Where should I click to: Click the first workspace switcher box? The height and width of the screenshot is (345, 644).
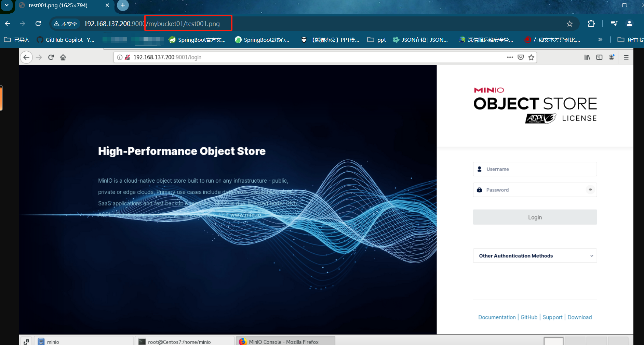tap(553, 341)
